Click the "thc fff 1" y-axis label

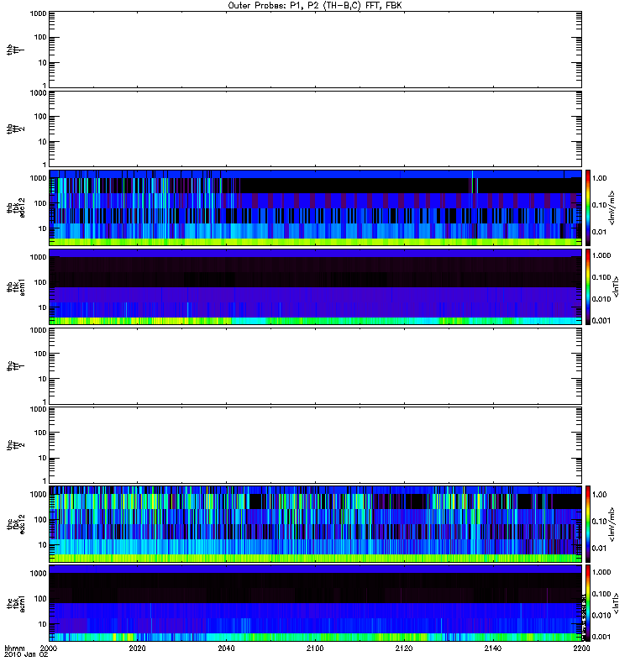click(x=15, y=366)
